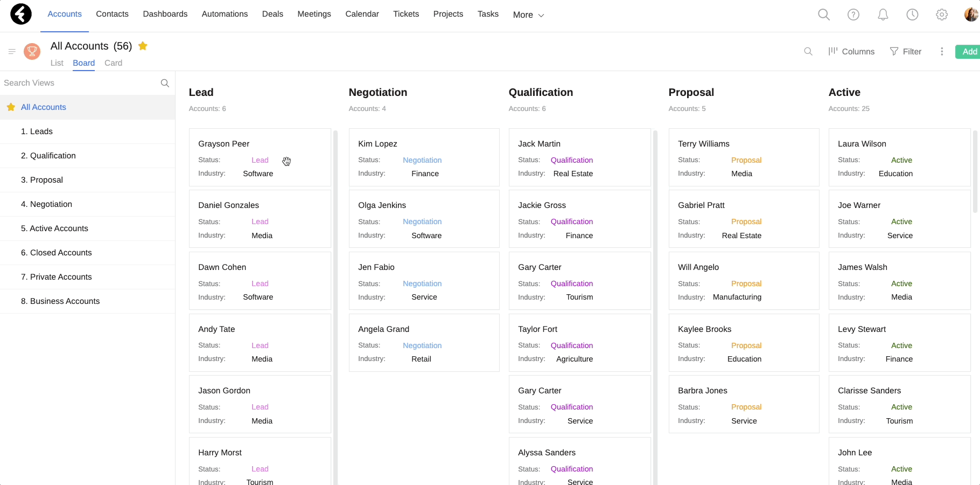The width and height of the screenshot is (980, 485).
Task: Click the Proposal status on Will Angelo card
Action: pyautogui.click(x=746, y=283)
